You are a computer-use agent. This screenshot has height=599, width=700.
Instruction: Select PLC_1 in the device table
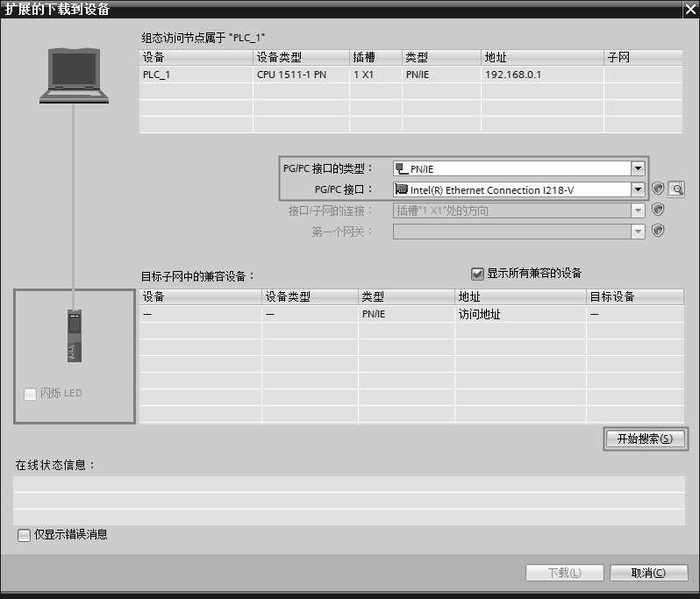tap(196, 75)
